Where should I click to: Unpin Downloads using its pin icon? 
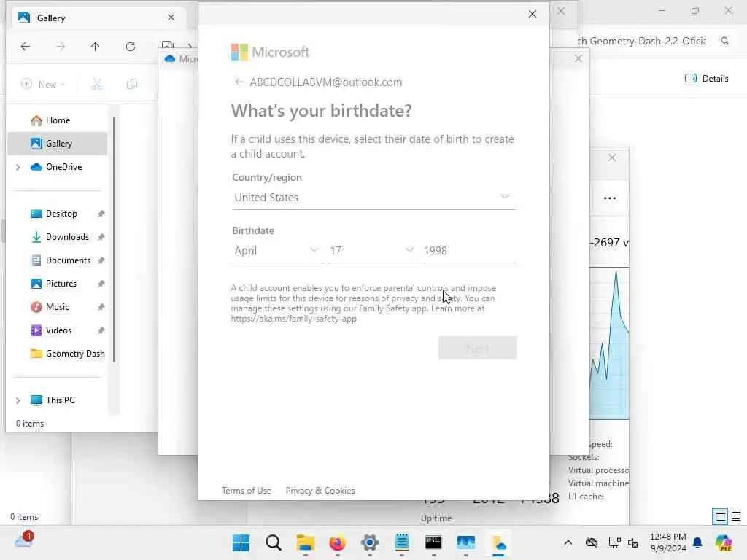coord(101,237)
